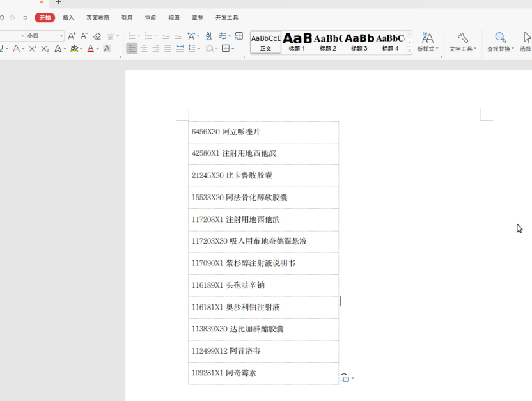The width and height of the screenshot is (532, 401).
Task: Expand the line spacing dropdown arrow
Action: click(199, 49)
